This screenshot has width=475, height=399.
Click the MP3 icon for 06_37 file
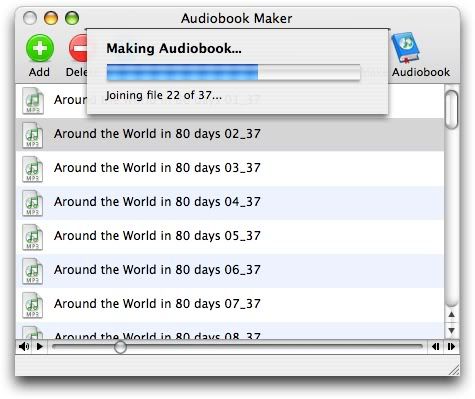point(33,271)
